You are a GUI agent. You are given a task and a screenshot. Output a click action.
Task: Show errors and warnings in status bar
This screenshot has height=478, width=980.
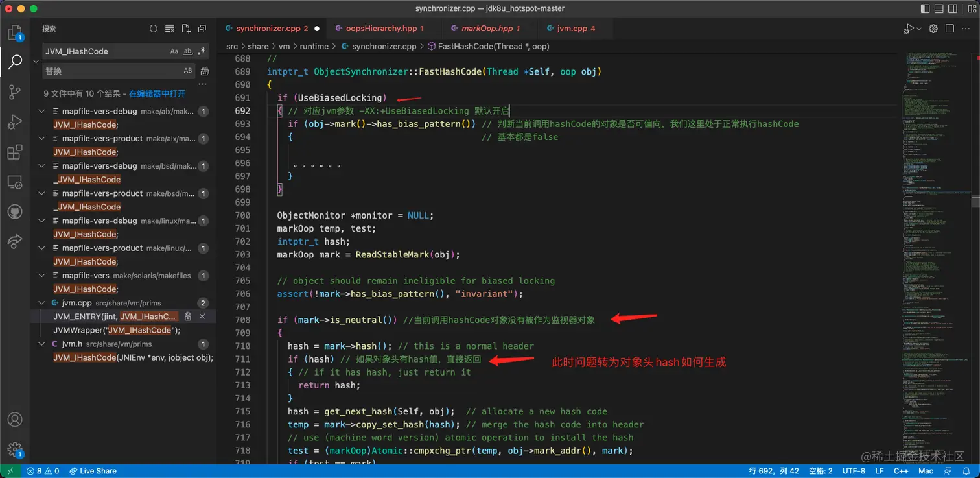pyautogui.click(x=43, y=471)
